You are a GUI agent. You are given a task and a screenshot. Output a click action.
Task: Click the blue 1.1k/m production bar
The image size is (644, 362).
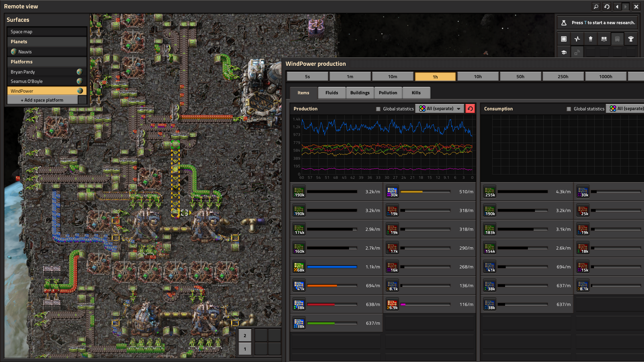[332, 267]
